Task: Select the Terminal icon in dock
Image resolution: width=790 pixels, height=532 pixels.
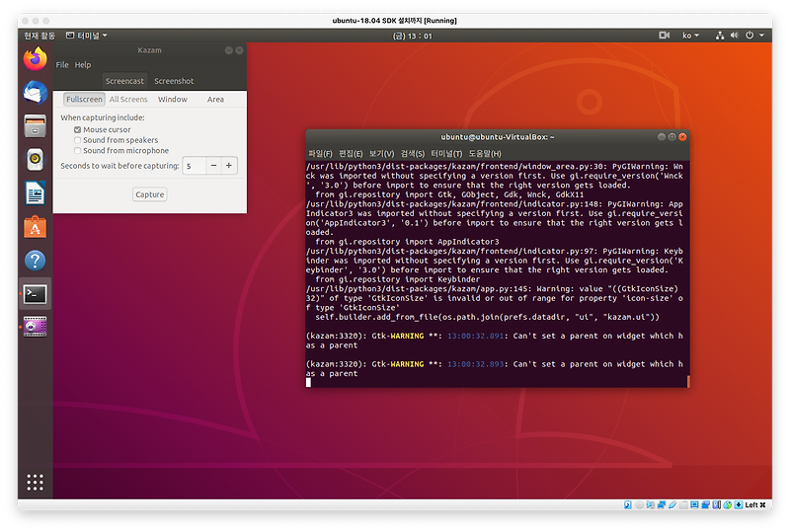Action: pos(35,294)
